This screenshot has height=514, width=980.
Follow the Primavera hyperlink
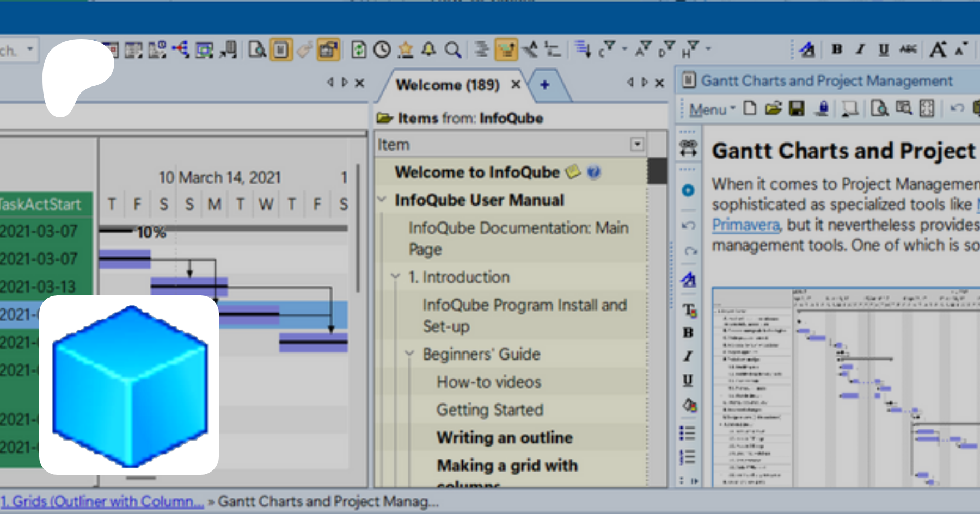pos(745,225)
